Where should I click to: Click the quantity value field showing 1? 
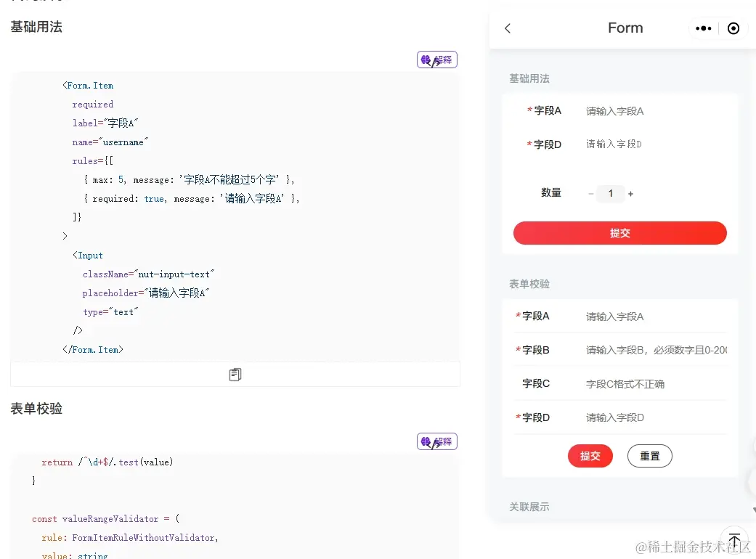pos(611,194)
